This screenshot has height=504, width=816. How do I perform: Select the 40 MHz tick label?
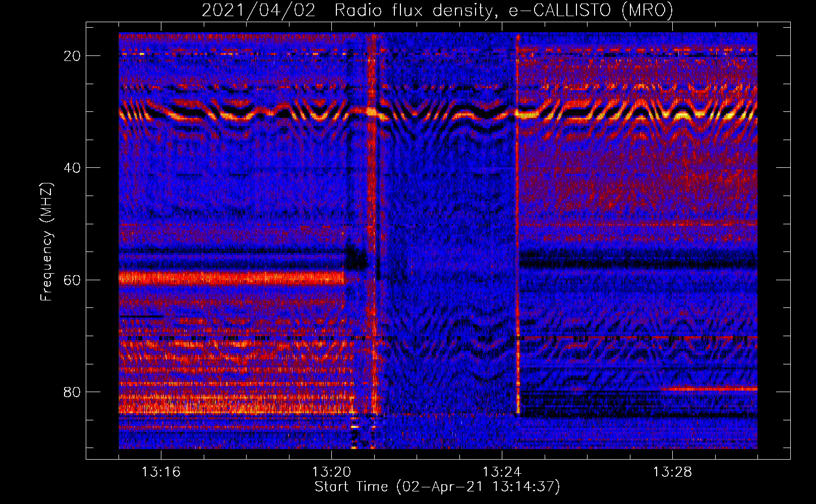[x=73, y=168]
